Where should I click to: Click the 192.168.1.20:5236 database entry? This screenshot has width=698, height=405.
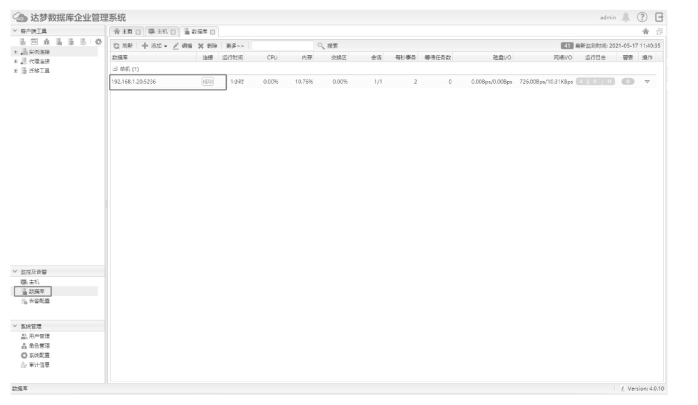134,82
